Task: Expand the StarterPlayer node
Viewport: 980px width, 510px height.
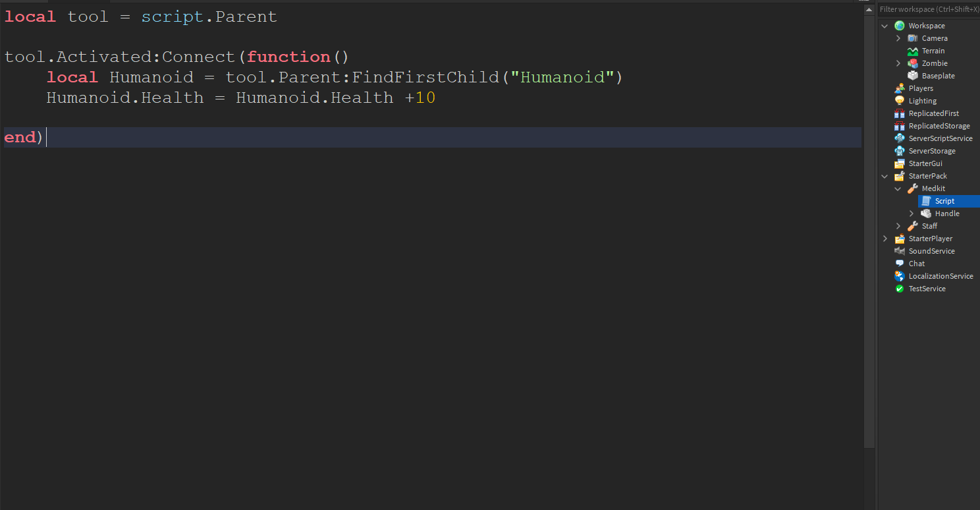Action: click(x=885, y=239)
